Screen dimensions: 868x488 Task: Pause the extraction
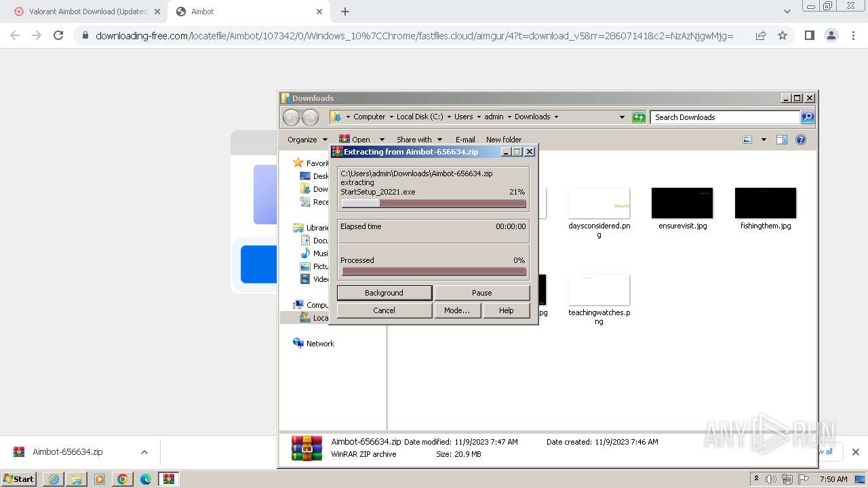482,293
